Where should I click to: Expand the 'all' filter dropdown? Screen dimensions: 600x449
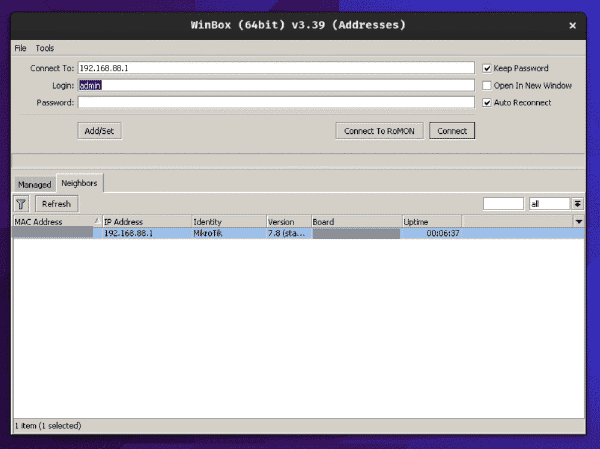pos(577,204)
